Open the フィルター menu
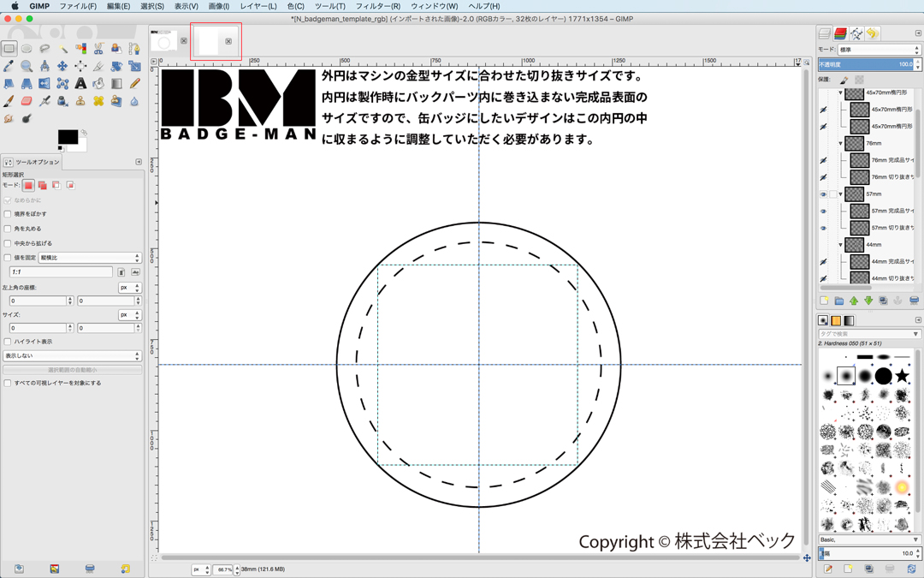 (x=377, y=6)
